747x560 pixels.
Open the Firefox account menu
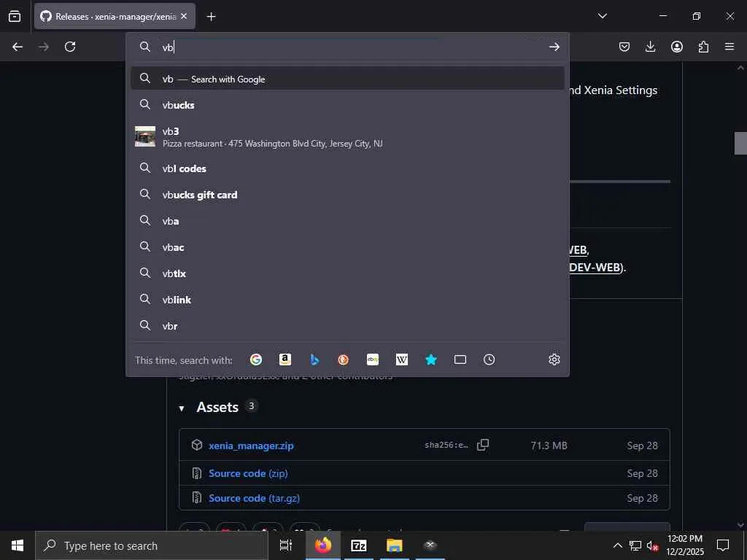[x=676, y=47]
